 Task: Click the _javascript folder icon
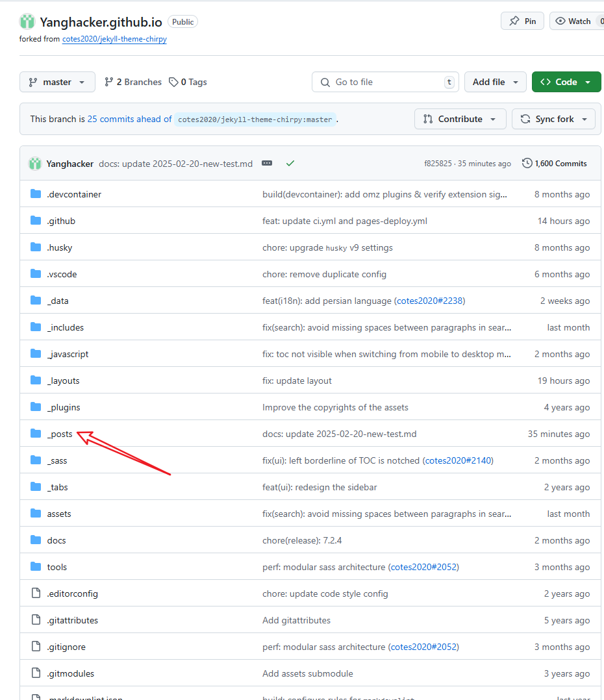(36, 353)
